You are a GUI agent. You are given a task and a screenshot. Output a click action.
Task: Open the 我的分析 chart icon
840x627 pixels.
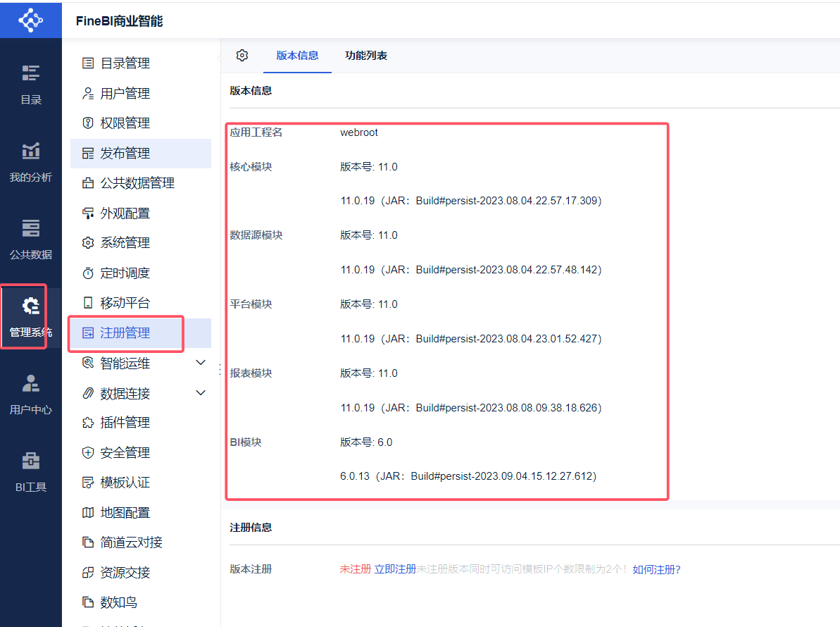pyautogui.click(x=30, y=151)
